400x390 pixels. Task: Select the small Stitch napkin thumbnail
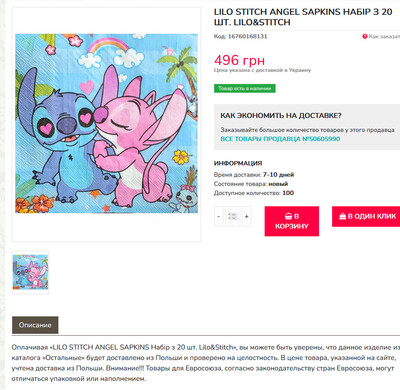[x=30, y=272]
